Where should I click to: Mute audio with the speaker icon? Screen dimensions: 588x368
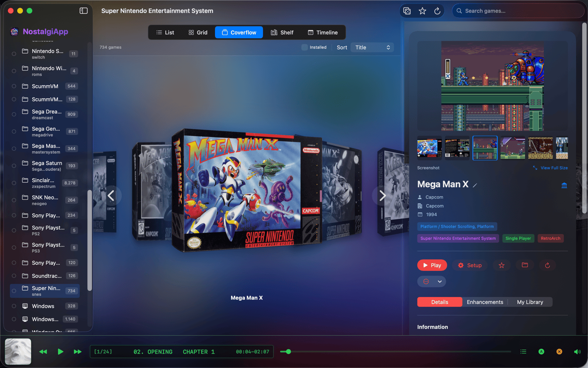(x=577, y=352)
